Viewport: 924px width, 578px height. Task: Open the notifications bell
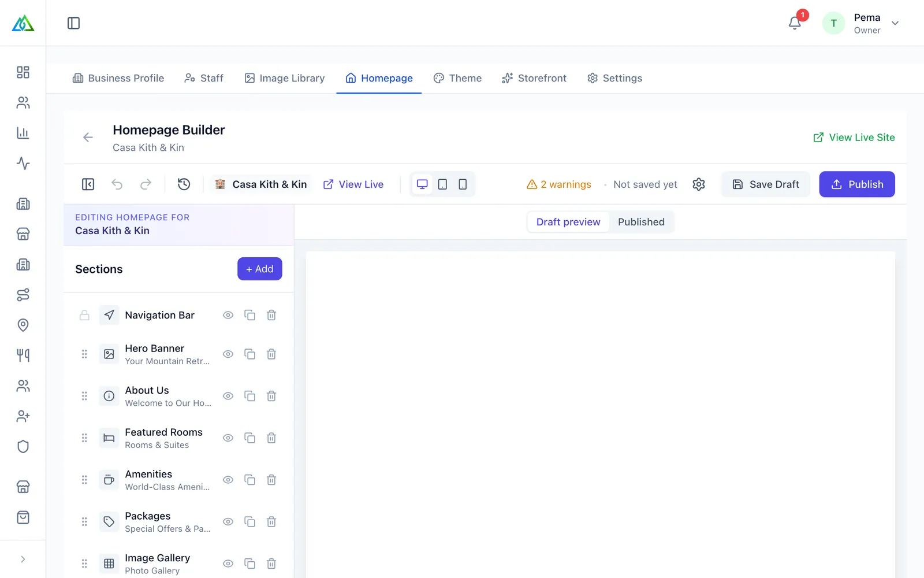[795, 23]
